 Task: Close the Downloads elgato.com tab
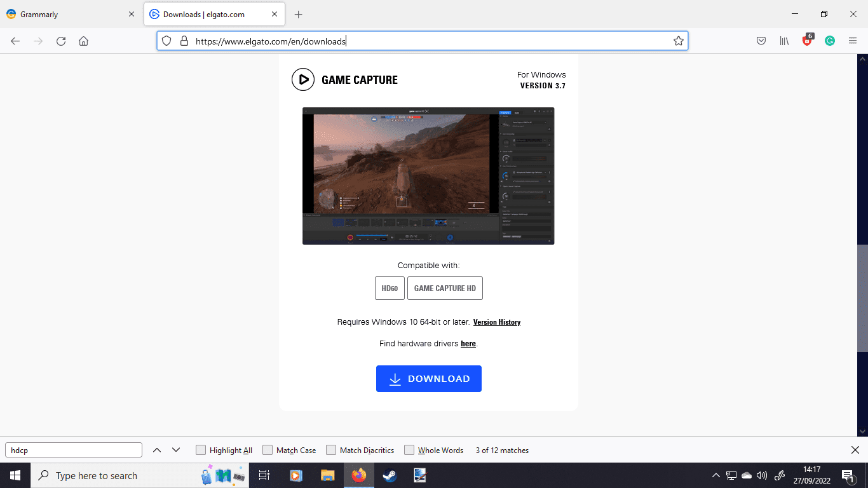(275, 14)
